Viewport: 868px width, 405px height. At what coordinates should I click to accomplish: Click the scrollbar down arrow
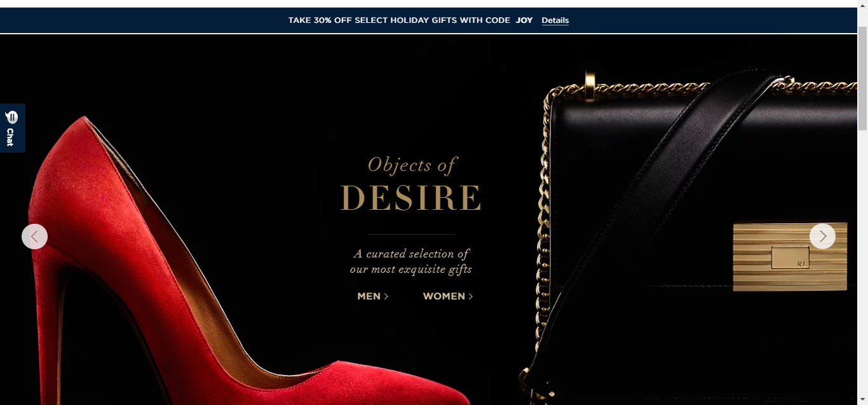coord(862,400)
